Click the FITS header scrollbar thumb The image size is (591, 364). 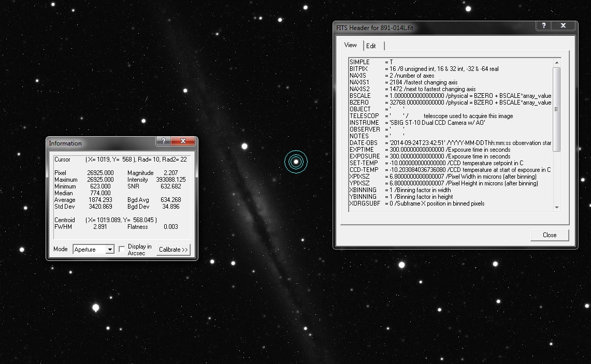[557, 109]
